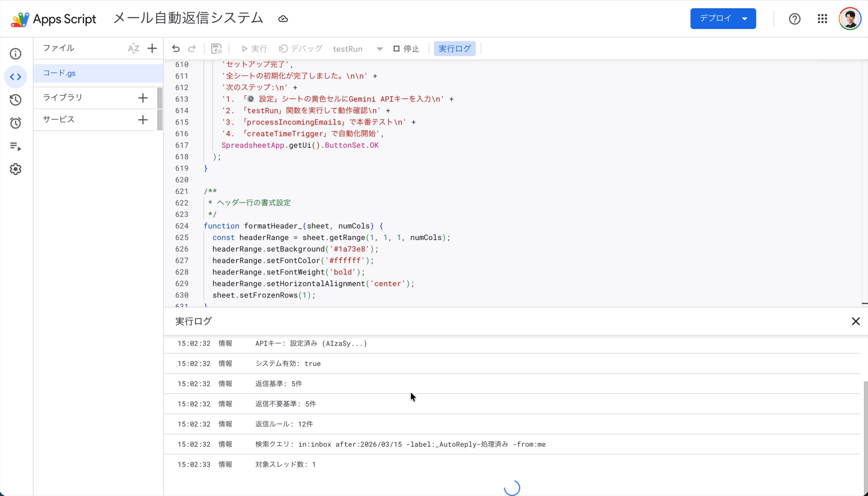Open the デプロイ options dropdown
Screen dimensions: 868x496
(x=744, y=18)
